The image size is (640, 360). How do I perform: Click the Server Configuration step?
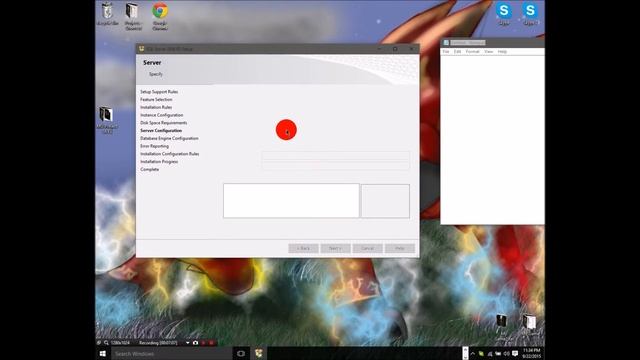click(x=161, y=131)
